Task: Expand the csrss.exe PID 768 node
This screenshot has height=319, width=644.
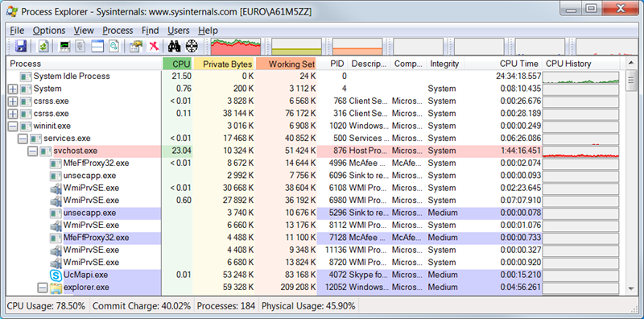Action: tap(13, 101)
